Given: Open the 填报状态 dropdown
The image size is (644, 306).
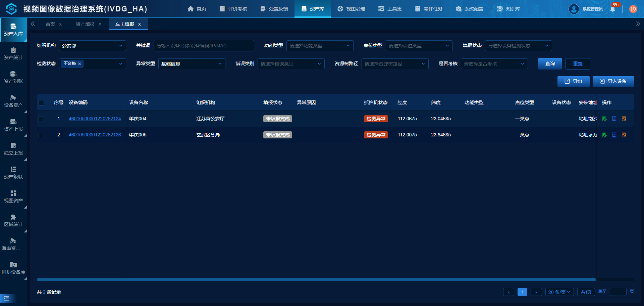Looking at the screenshot, I should (x=519, y=46).
